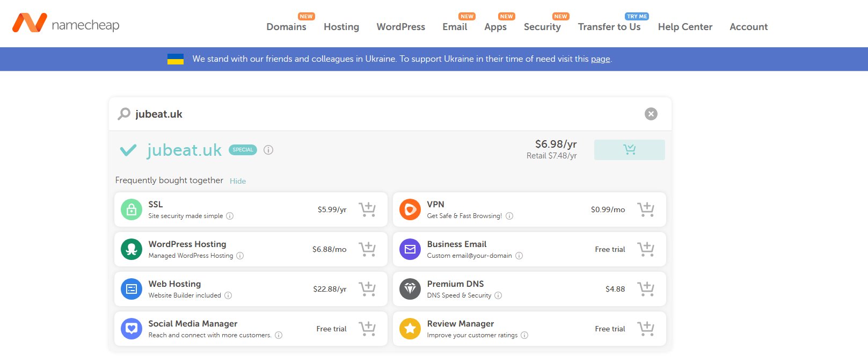Open the Domains menu
This screenshot has width=868, height=362.
click(286, 27)
